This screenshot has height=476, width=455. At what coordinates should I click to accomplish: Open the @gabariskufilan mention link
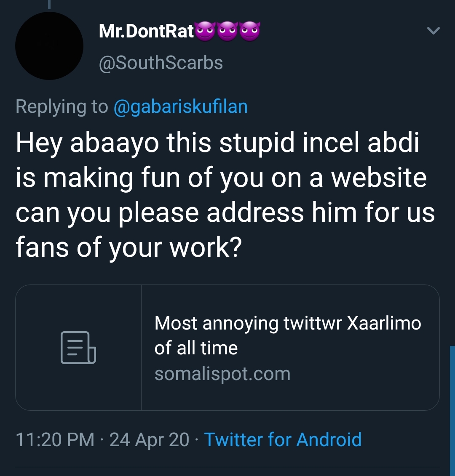(x=181, y=107)
